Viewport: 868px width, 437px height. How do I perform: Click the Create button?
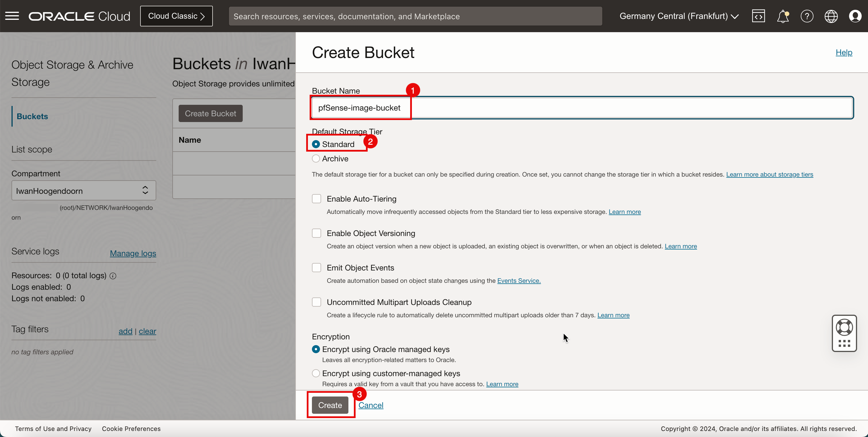(x=330, y=405)
